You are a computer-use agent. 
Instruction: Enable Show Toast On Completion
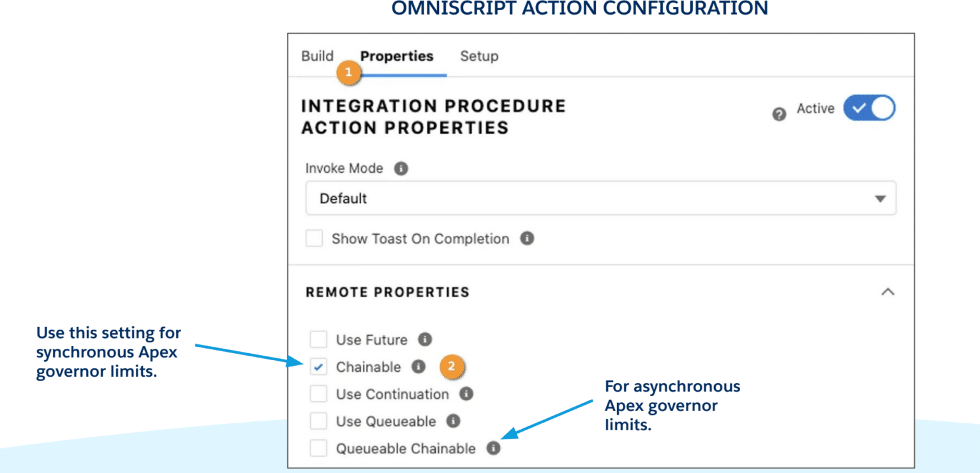314,238
